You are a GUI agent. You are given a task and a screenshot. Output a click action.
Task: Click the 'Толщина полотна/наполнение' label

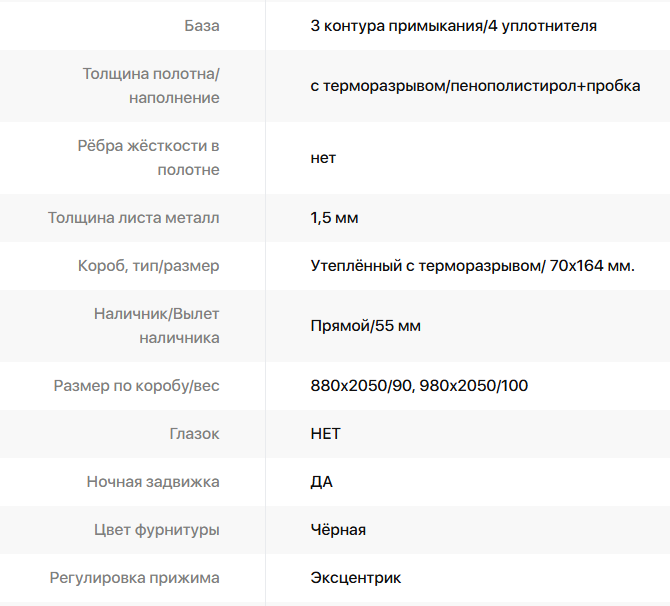coord(151,85)
